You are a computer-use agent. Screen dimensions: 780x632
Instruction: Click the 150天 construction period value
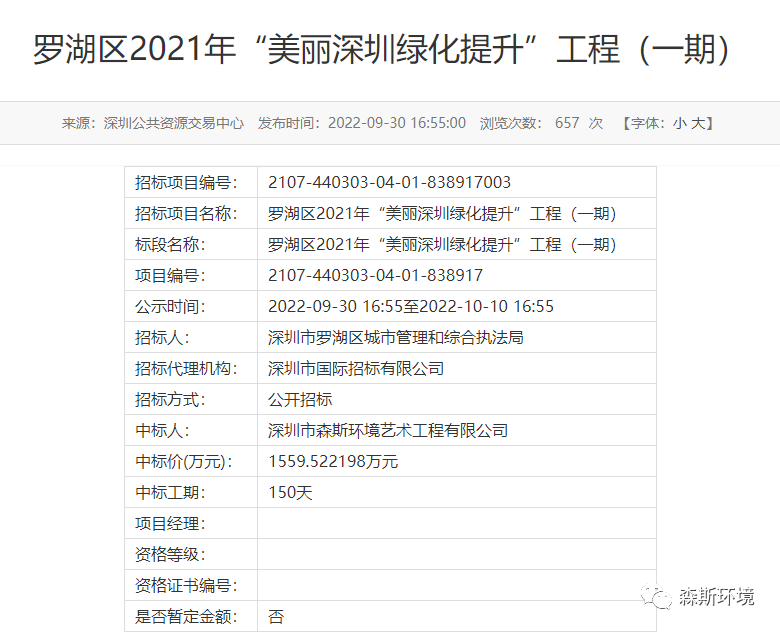pos(291,492)
